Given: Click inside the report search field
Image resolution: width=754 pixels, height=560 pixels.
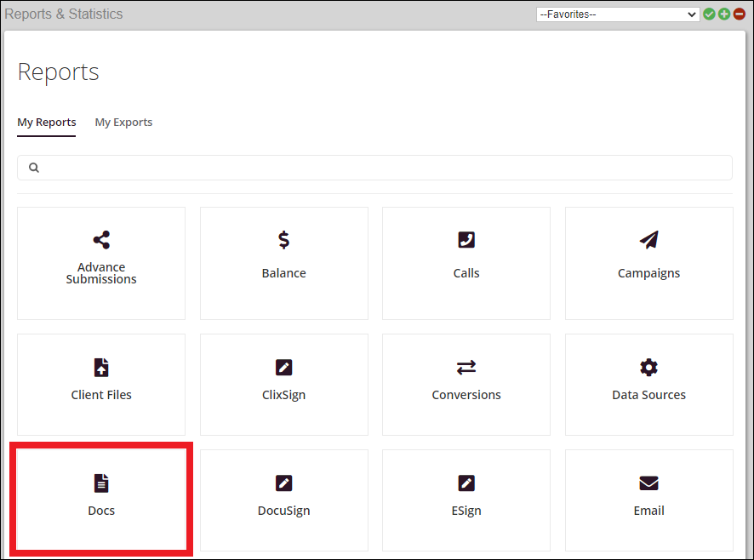Looking at the screenshot, I should [374, 168].
